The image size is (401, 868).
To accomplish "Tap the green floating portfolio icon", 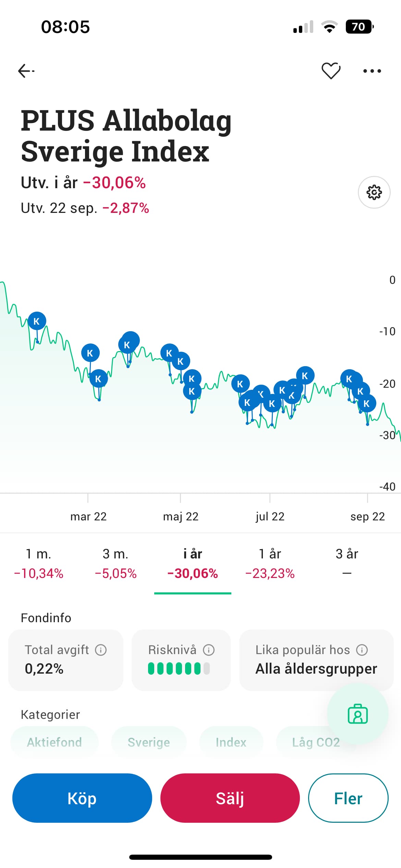I will pos(357,714).
